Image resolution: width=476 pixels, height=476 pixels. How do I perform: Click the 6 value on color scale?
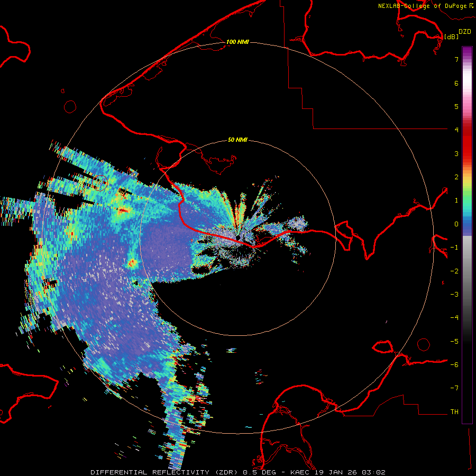coord(456,83)
